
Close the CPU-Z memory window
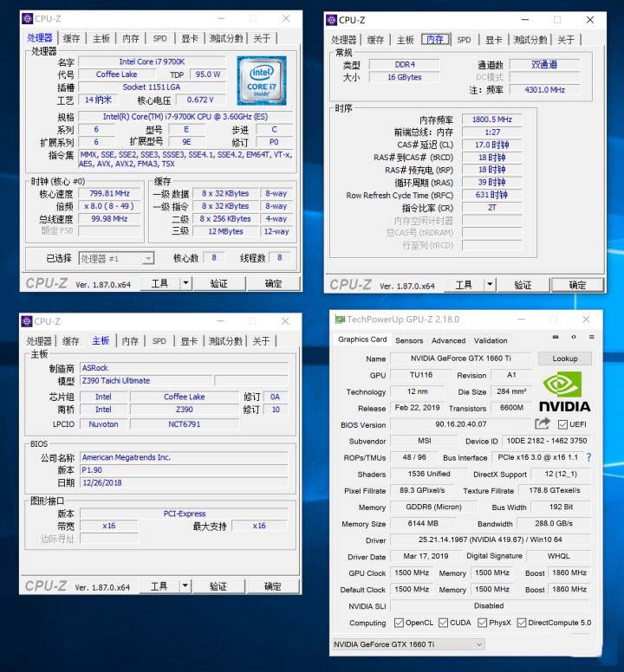click(590, 20)
